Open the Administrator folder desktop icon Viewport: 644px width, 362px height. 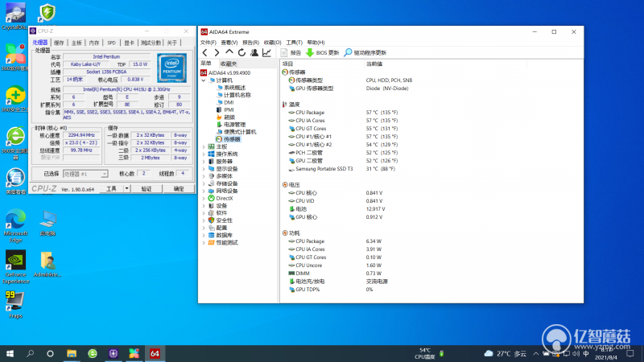click(x=47, y=264)
